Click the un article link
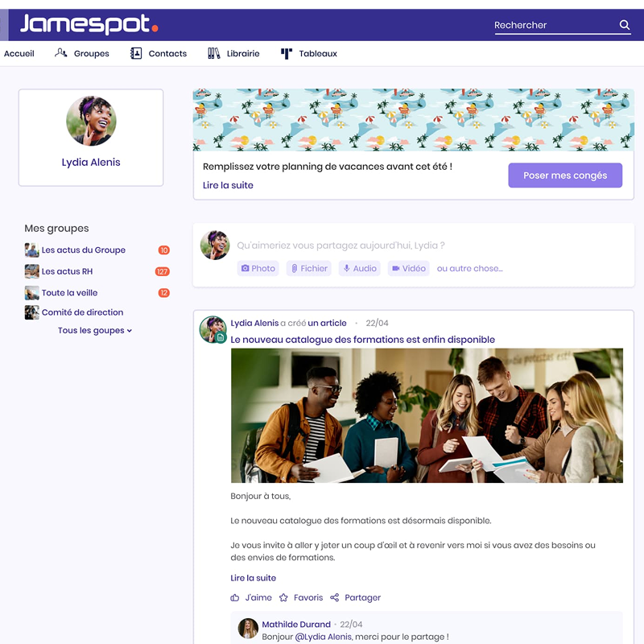Image resolution: width=644 pixels, height=644 pixels. [327, 324]
